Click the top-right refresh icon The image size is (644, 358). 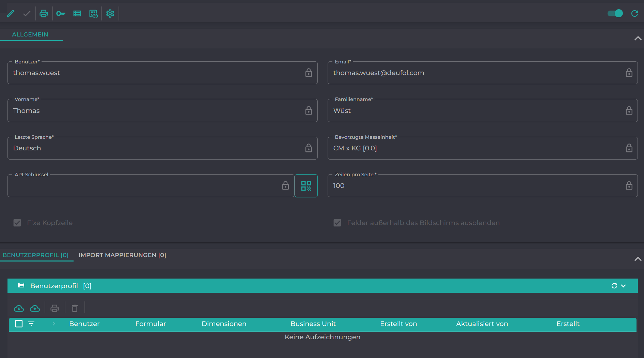click(634, 13)
